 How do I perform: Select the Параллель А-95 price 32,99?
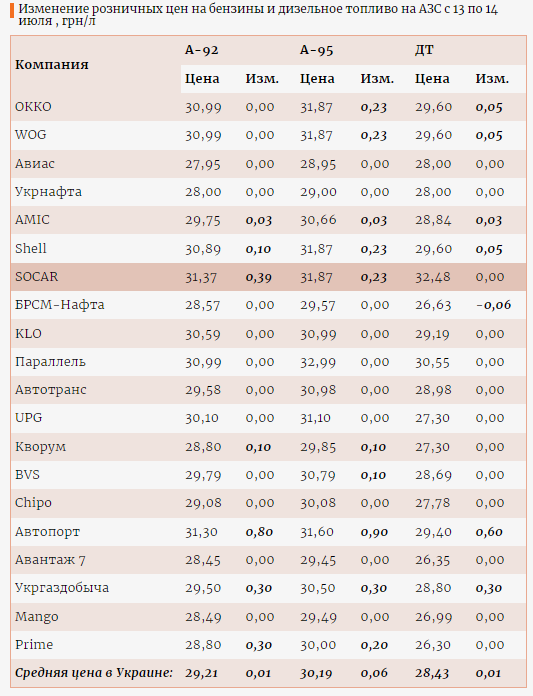pos(318,362)
